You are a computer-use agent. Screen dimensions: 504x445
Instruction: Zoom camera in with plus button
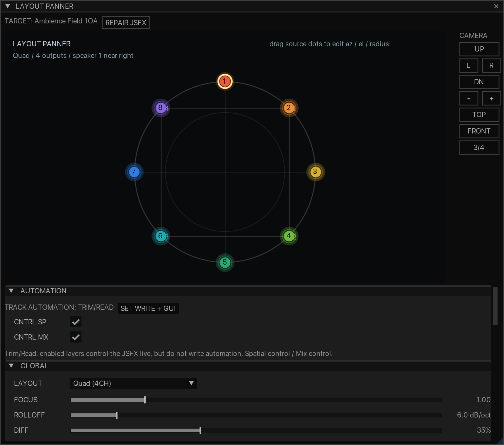click(491, 98)
